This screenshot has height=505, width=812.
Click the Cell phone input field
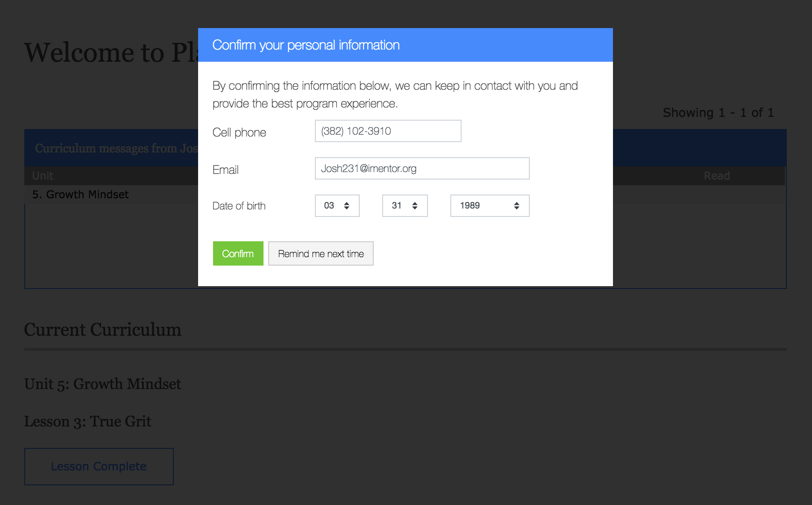[388, 131]
